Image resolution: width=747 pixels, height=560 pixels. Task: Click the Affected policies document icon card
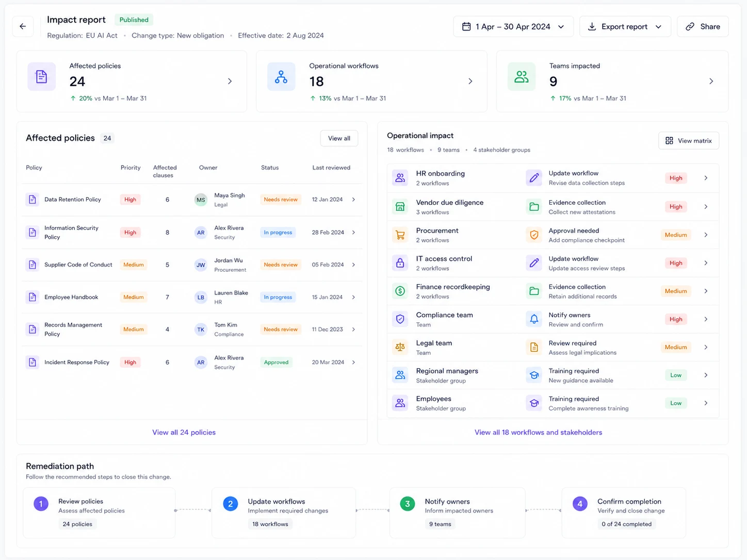pos(41,77)
